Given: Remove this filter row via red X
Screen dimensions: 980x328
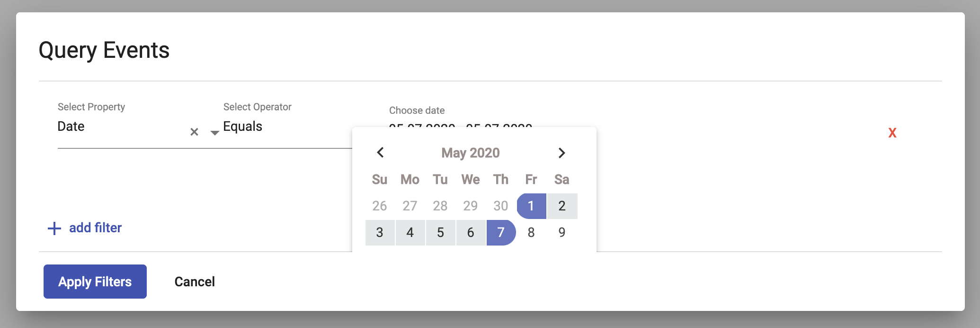Looking at the screenshot, I should pos(892,133).
